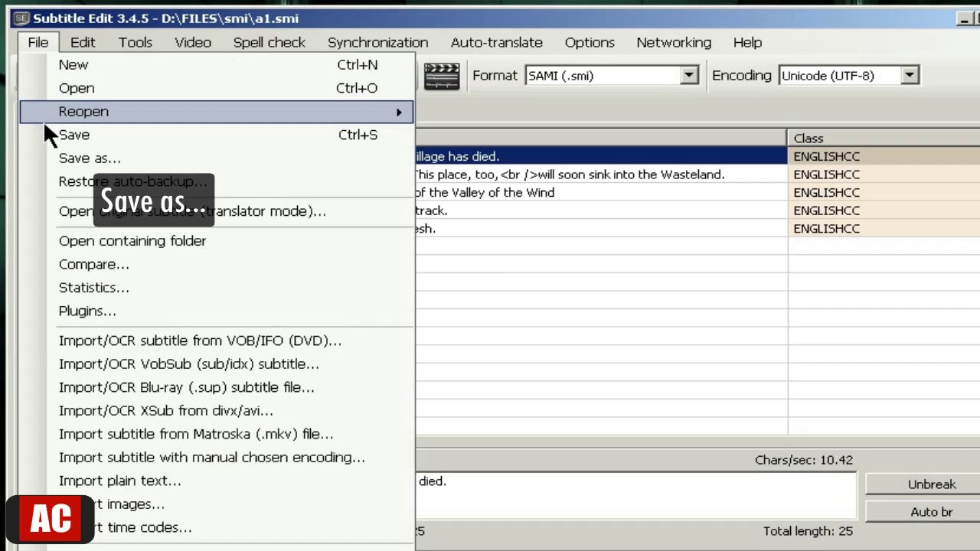Open the Compare... dialog
The width and height of the screenshot is (980, 551).
[x=217, y=264]
